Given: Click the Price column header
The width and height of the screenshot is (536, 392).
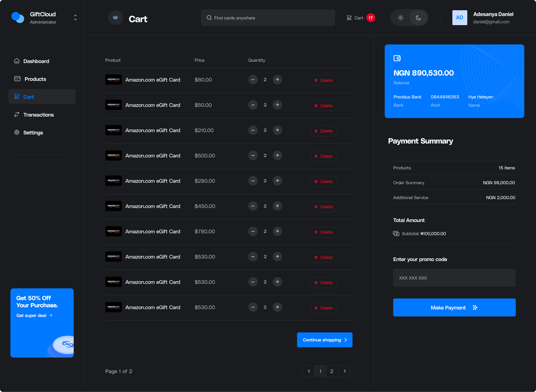Looking at the screenshot, I should 199,60.
